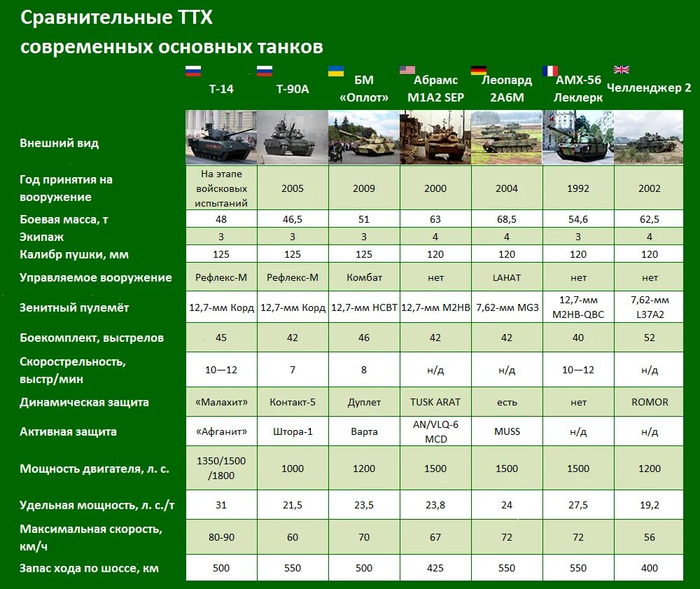
Task: Open the T-90A tank photo
Action: pos(293,137)
